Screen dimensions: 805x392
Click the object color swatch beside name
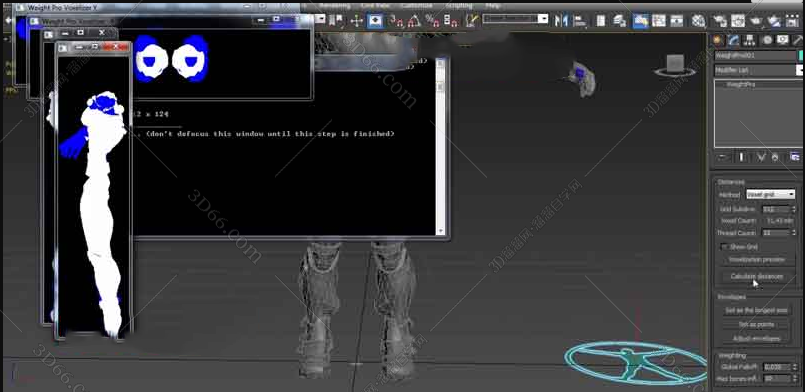tap(801, 55)
